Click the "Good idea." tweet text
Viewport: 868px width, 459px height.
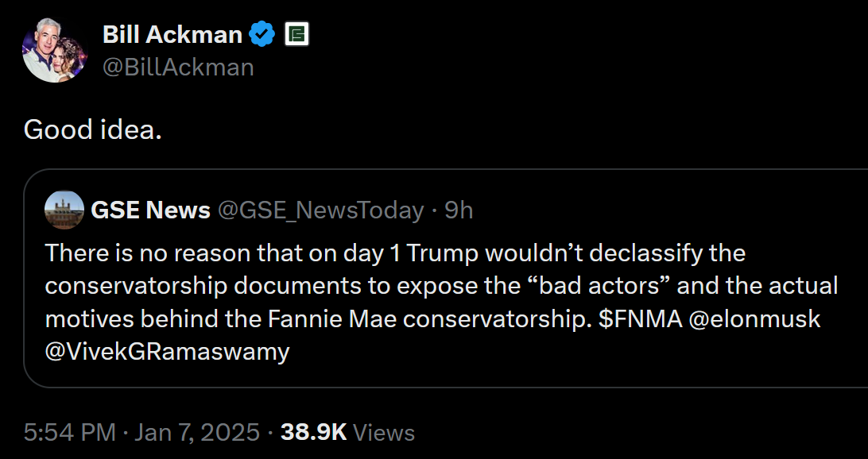pyautogui.click(x=92, y=129)
